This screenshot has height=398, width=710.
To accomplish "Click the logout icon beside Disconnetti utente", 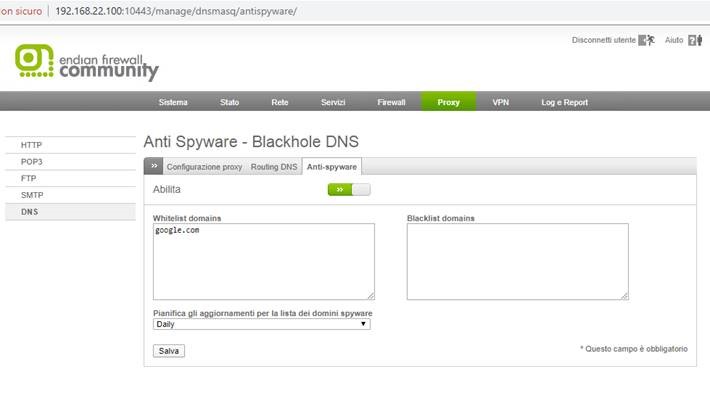I will coord(647,40).
